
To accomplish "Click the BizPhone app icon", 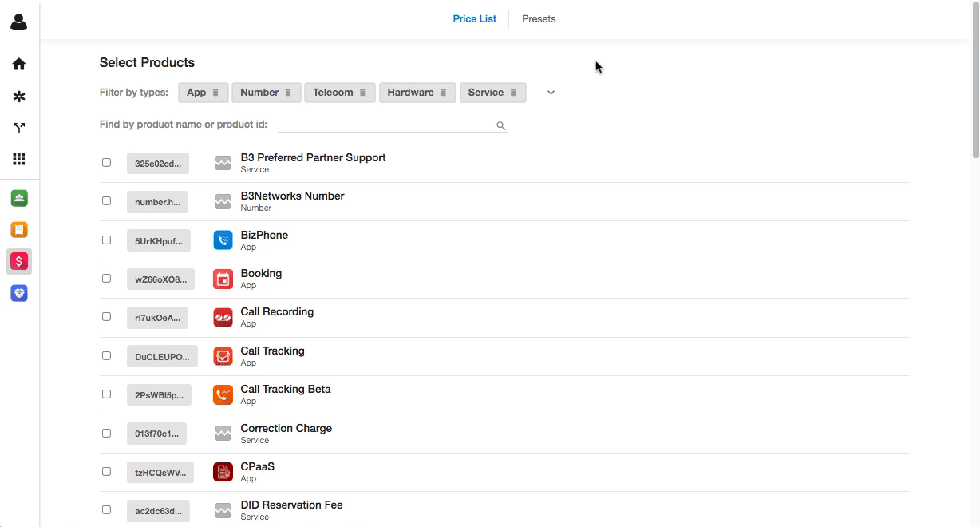I will coord(223,240).
